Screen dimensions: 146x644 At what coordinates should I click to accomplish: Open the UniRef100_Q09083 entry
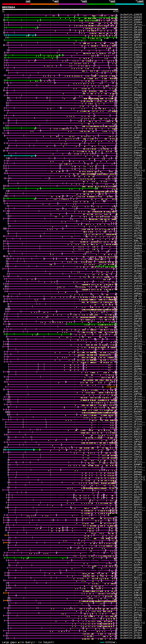[x=131, y=17]
